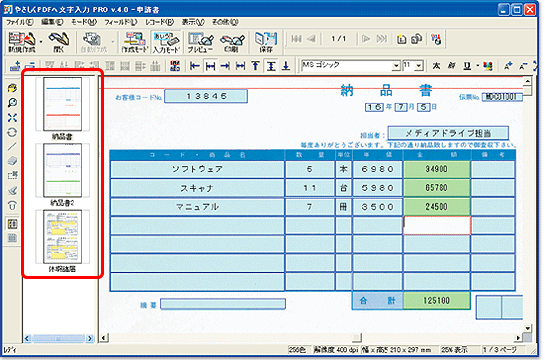Open the レコード menu
This screenshot has width=545, height=360.
point(160,22)
